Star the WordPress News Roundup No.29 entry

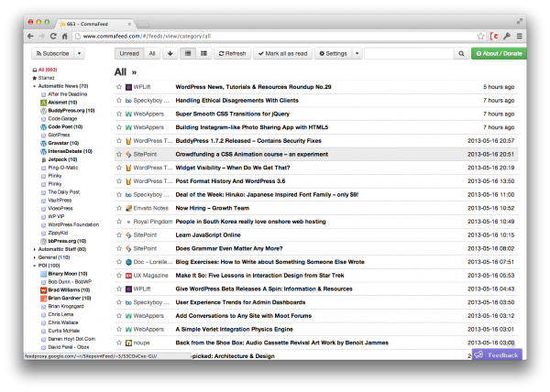[x=119, y=87]
